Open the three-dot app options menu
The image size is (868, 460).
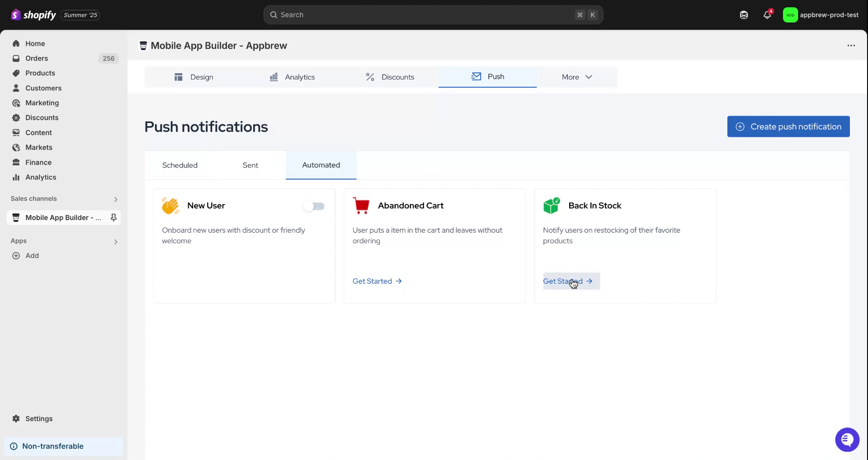[x=851, y=46]
